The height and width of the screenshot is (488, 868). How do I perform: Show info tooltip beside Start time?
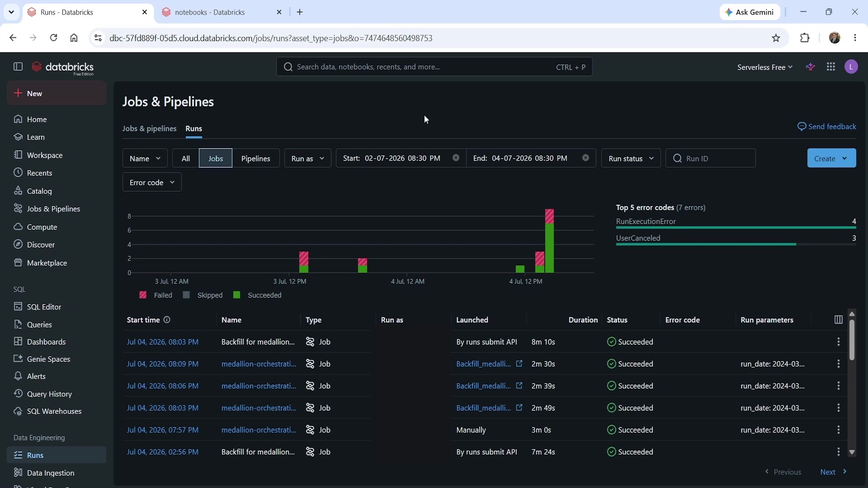(x=167, y=320)
